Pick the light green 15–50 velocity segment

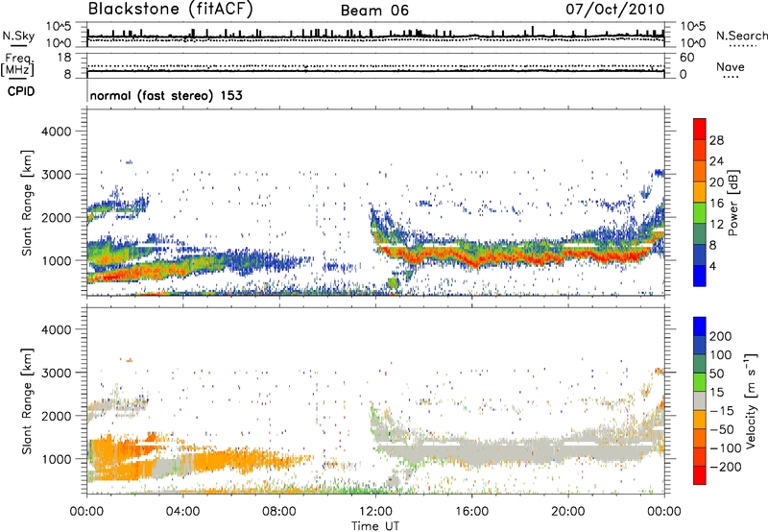pyautogui.click(x=700, y=382)
